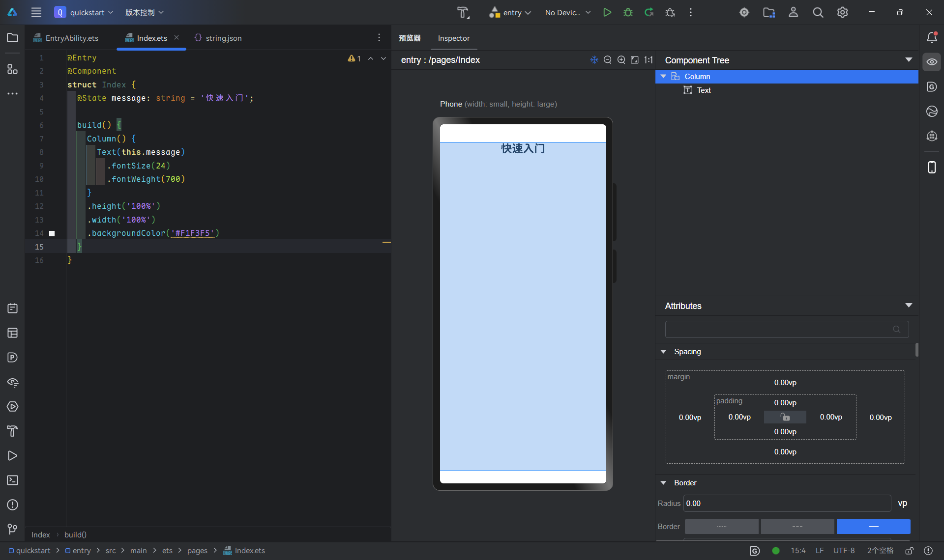Switch to the Inspector tab

(x=453, y=38)
